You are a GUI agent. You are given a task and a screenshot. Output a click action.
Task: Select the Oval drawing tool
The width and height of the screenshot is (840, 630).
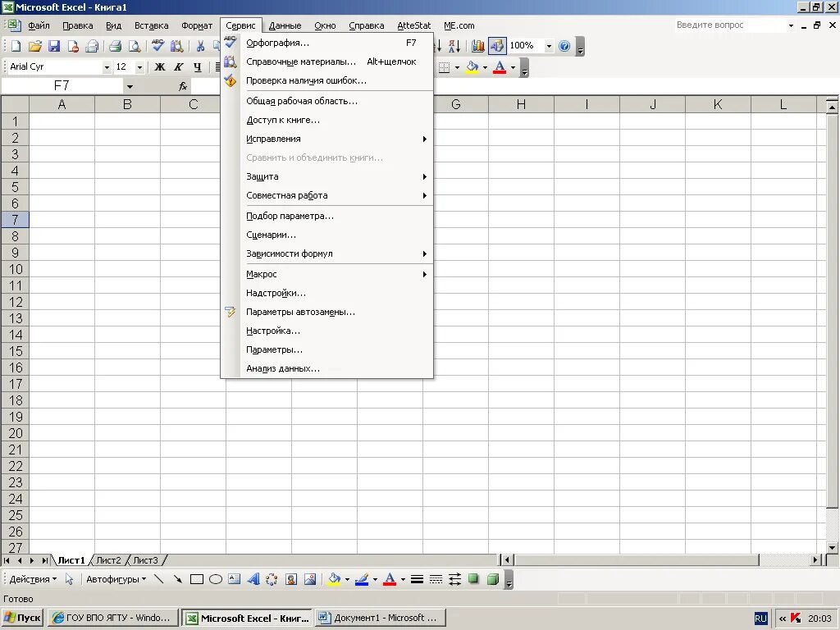(x=216, y=579)
